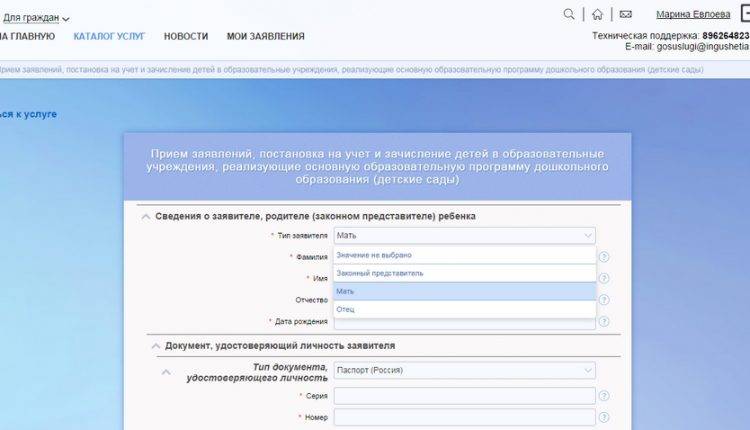Screen dimensions: 750x430
Task: Click help icon next to Серия field
Action: (604, 396)
